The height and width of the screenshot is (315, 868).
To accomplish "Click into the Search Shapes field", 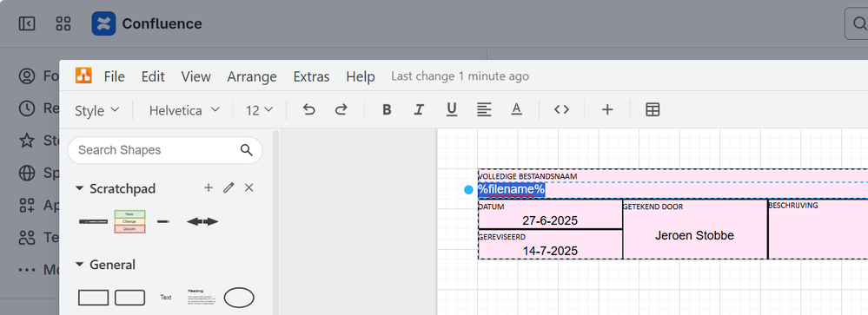I will [x=165, y=150].
